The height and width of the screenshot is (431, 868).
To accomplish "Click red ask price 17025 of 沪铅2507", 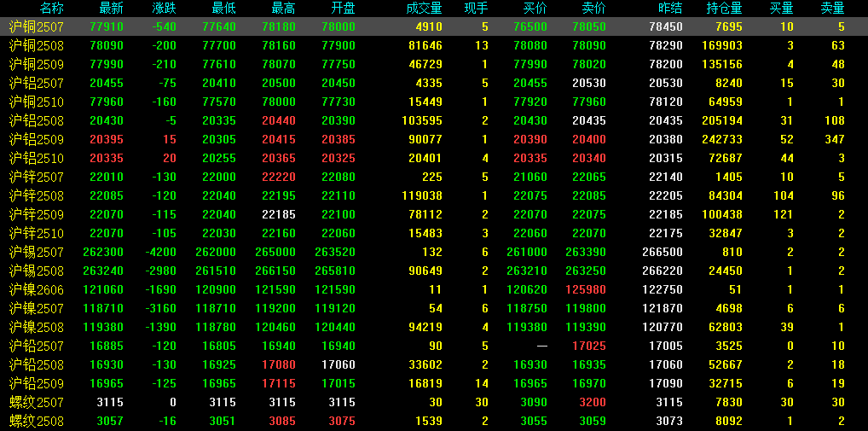I will (589, 347).
